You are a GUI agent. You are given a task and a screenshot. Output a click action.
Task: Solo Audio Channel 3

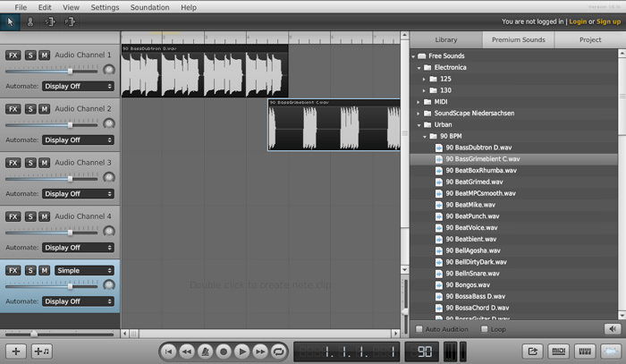click(30, 163)
